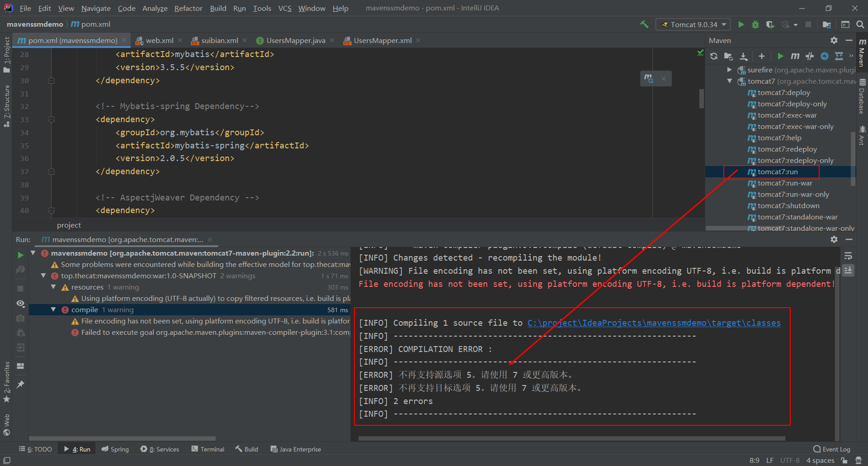
Task: Switch to the web.xml editor tab
Action: click(x=159, y=40)
